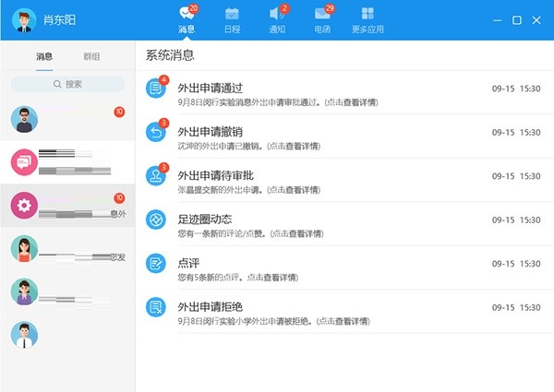Open the 电函 mail section
554x392 pixels.
point(323,19)
